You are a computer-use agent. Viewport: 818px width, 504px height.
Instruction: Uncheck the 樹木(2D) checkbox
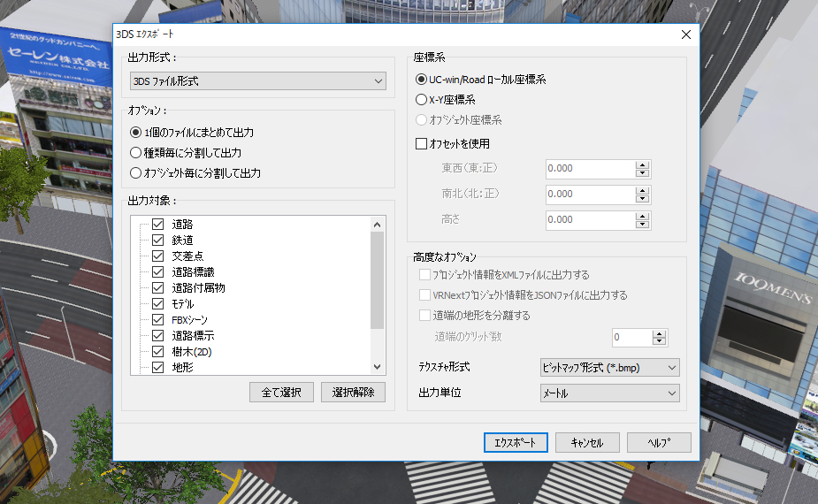coord(158,352)
